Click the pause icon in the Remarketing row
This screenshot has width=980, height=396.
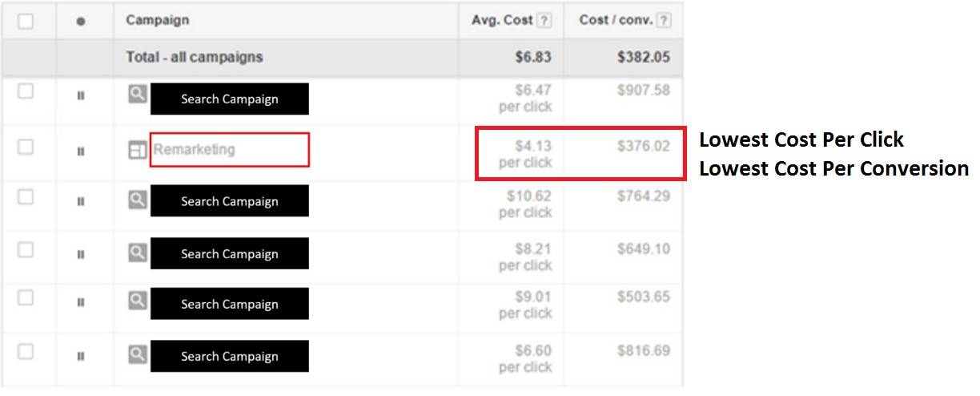coord(80,151)
